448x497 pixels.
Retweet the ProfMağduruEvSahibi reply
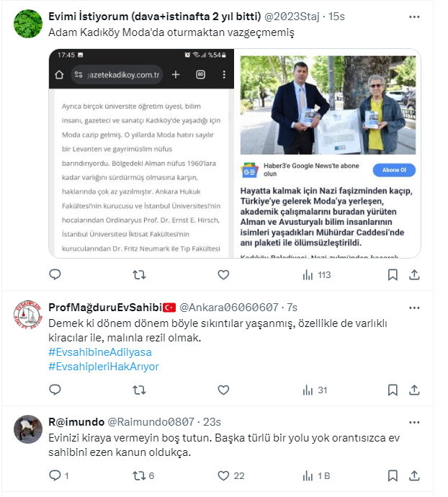click(139, 390)
